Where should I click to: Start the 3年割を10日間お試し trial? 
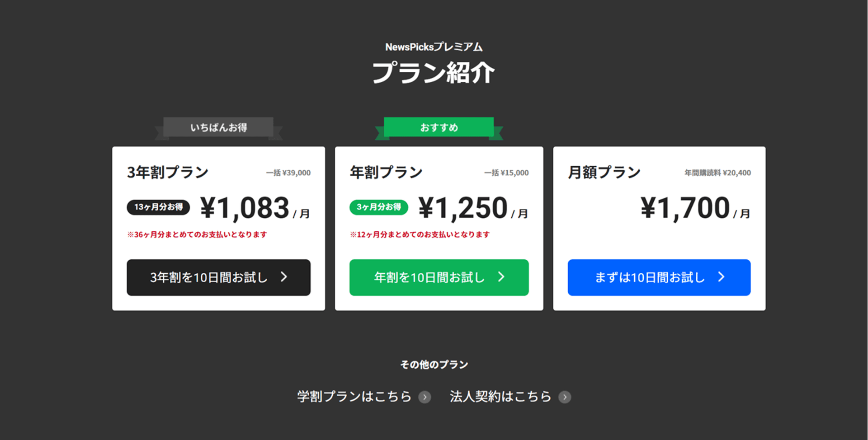point(209,277)
